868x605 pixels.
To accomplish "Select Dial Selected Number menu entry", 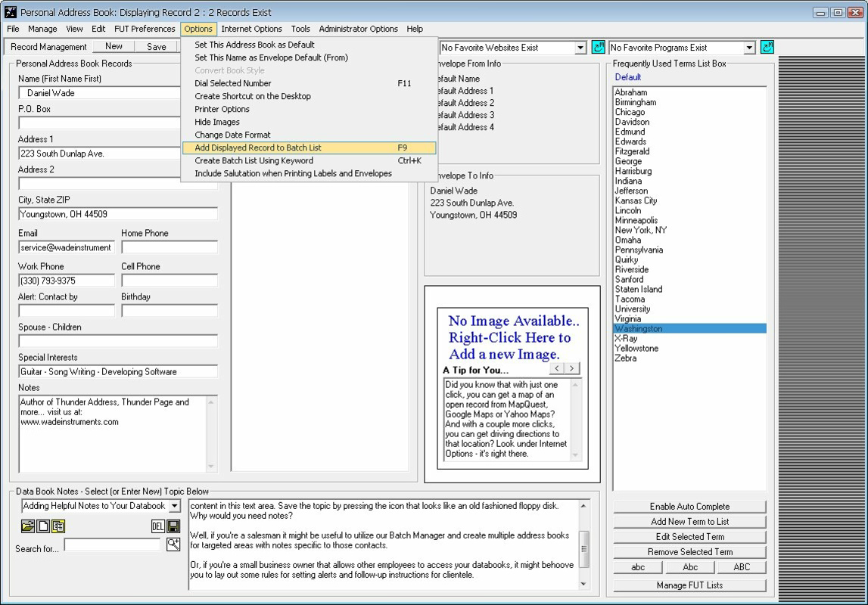I will [309, 83].
